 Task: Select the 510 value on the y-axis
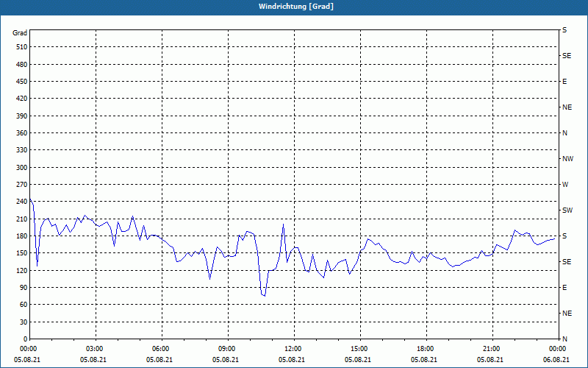(22, 47)
